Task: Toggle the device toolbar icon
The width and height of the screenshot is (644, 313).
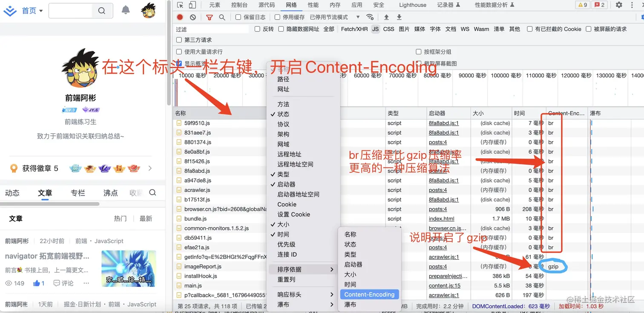Action: 192,5
